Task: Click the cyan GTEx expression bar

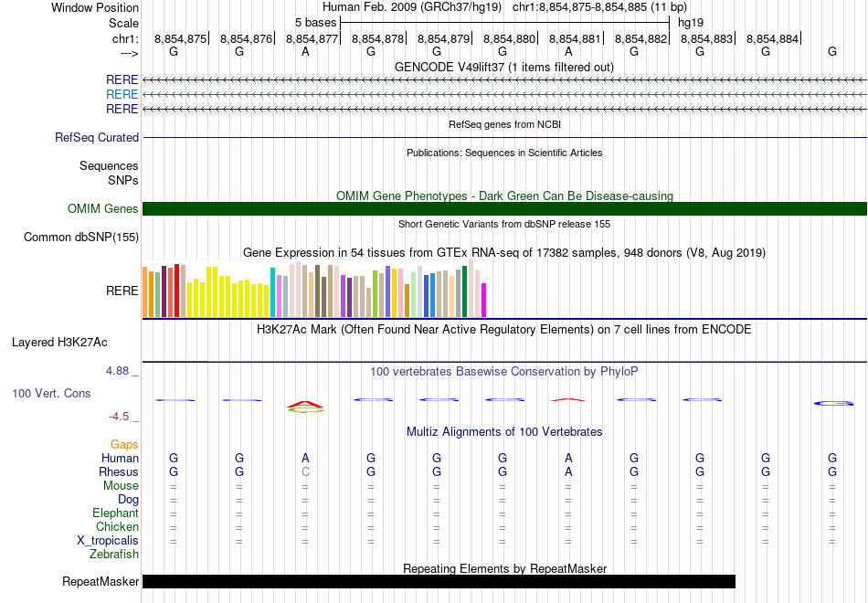Action: [272, 292]
